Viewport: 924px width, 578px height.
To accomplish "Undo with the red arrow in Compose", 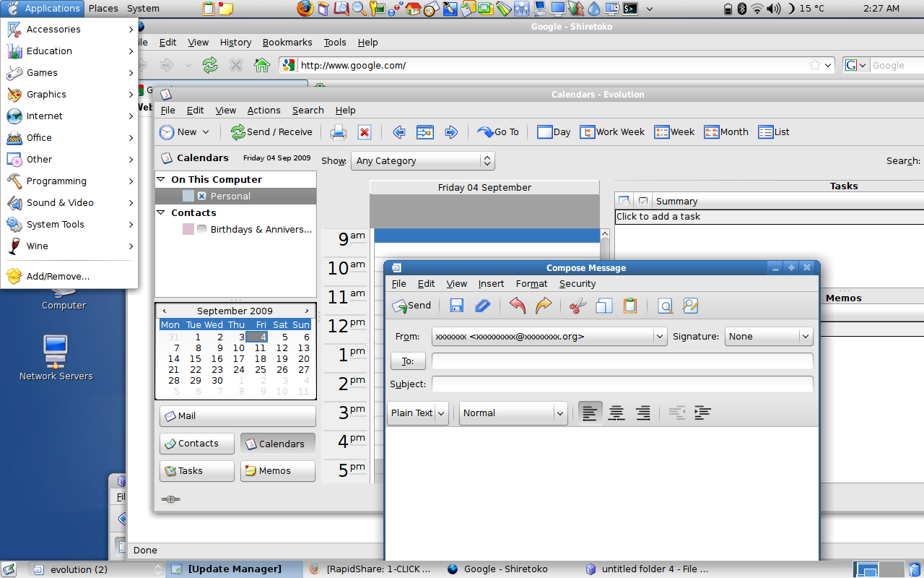I will 518,306.
